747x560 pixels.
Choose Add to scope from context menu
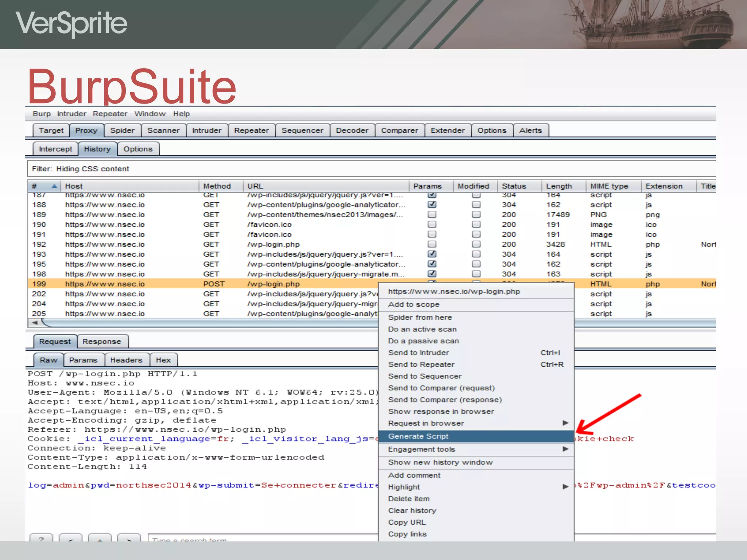click(476, 304)
